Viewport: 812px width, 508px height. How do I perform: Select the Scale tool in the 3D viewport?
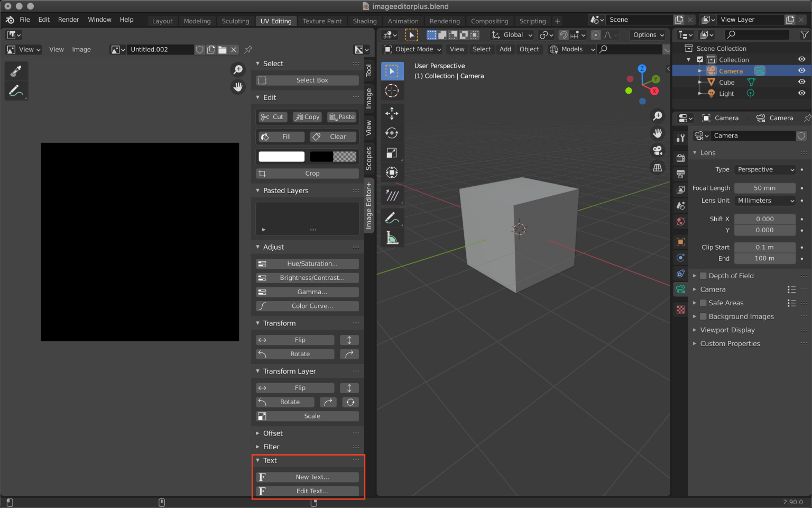[392, 153]
